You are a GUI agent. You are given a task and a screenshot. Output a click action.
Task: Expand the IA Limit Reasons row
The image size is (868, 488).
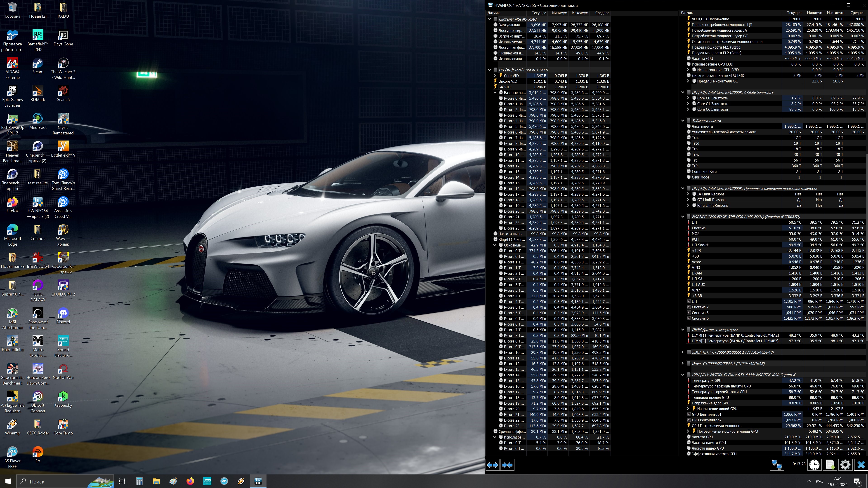pos(688,194)
